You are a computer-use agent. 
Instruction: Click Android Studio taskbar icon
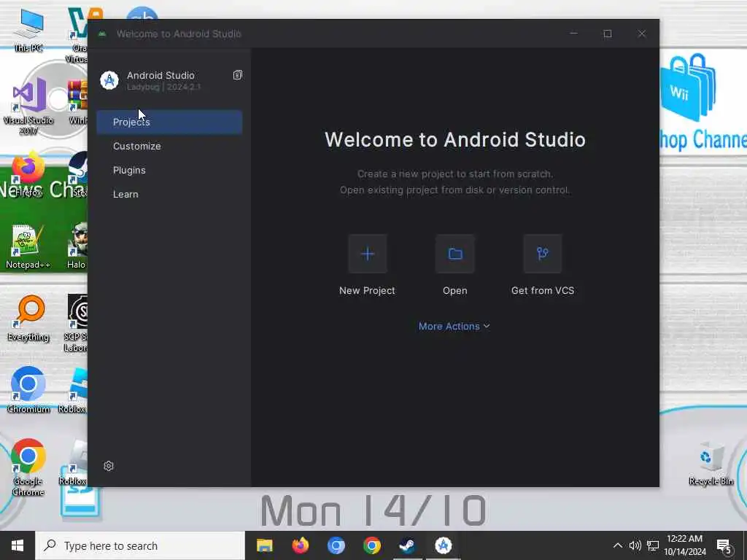(x=443, y=545)
